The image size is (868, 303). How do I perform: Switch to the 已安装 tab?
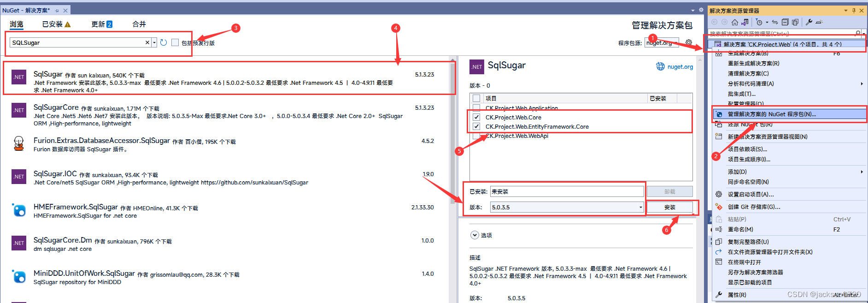pos(56,24)
